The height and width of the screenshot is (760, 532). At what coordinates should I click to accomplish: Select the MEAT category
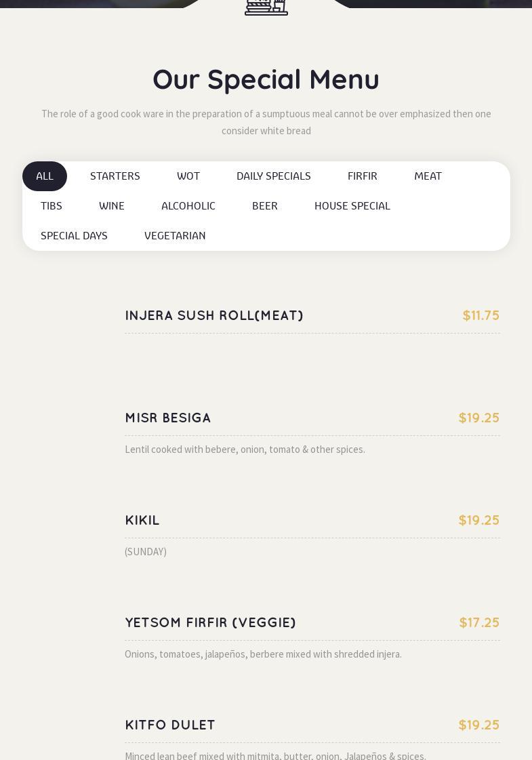(428, 176)
